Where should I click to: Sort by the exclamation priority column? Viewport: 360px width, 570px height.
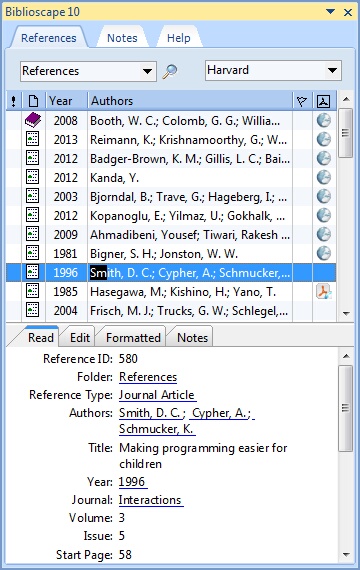[13, 101]
